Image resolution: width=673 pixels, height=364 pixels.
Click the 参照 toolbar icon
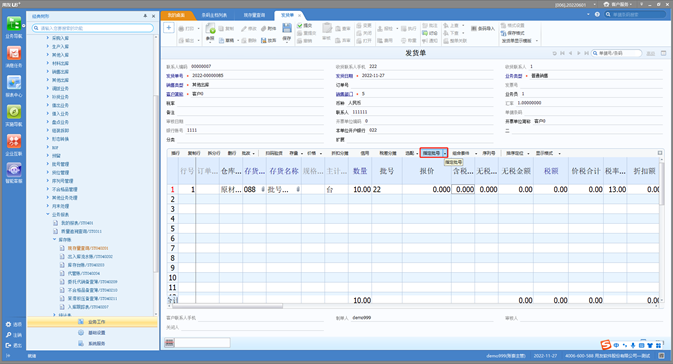210,29
